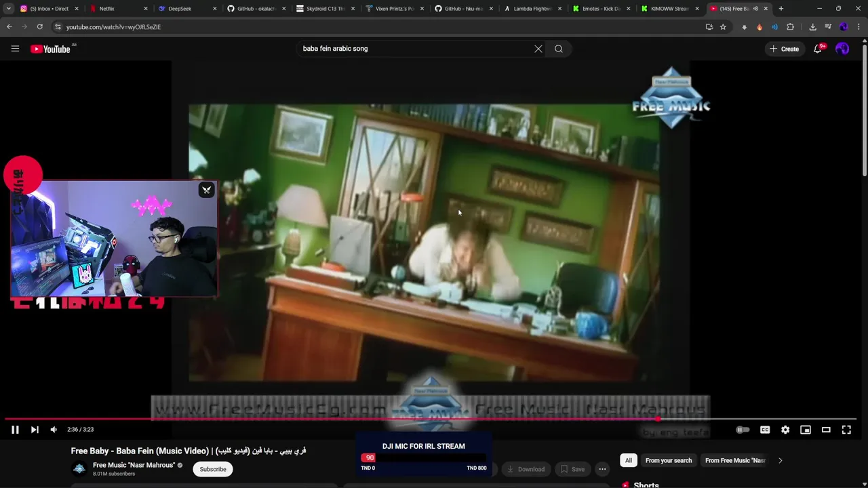Run search with magnifier icon

[x=559, y=49]
